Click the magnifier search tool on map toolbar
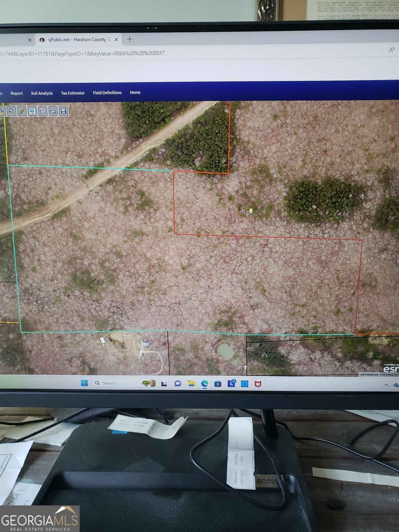Image resolution: width=399 pixels, height=532 pixels. [11, 111]
